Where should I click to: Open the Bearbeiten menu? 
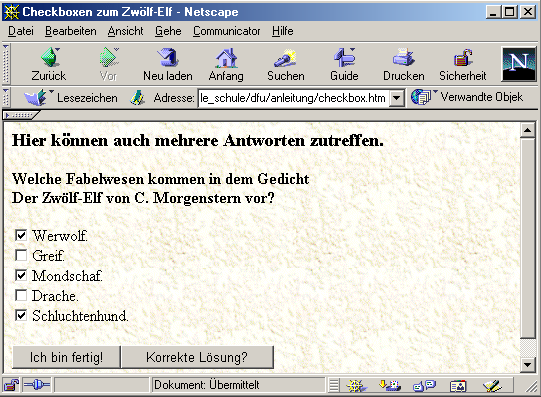(x=71, y=31)
